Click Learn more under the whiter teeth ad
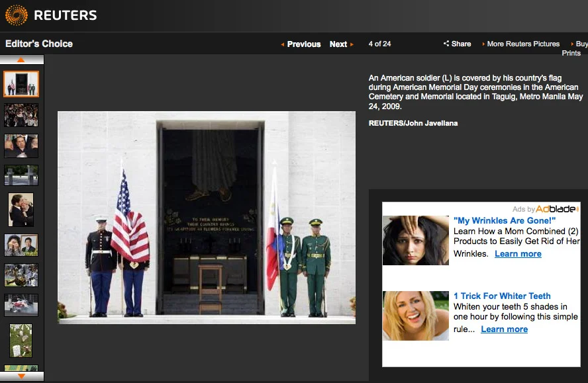 [x=505, y=329]
